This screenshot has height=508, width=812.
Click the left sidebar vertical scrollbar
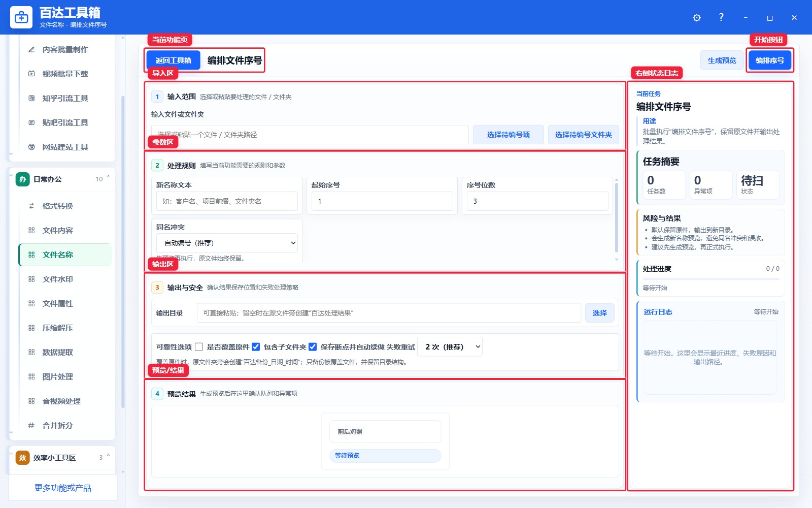pyautogui.click(x=123, y=251)
